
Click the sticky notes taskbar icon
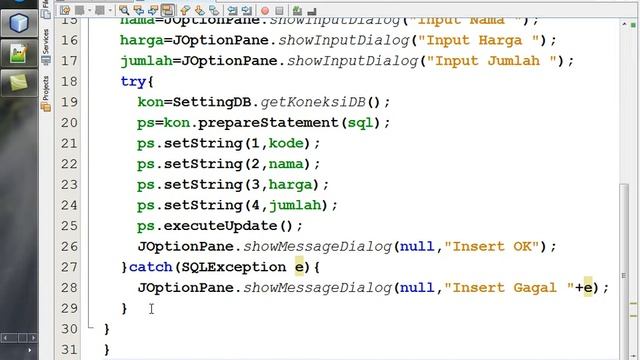point(19,82)
